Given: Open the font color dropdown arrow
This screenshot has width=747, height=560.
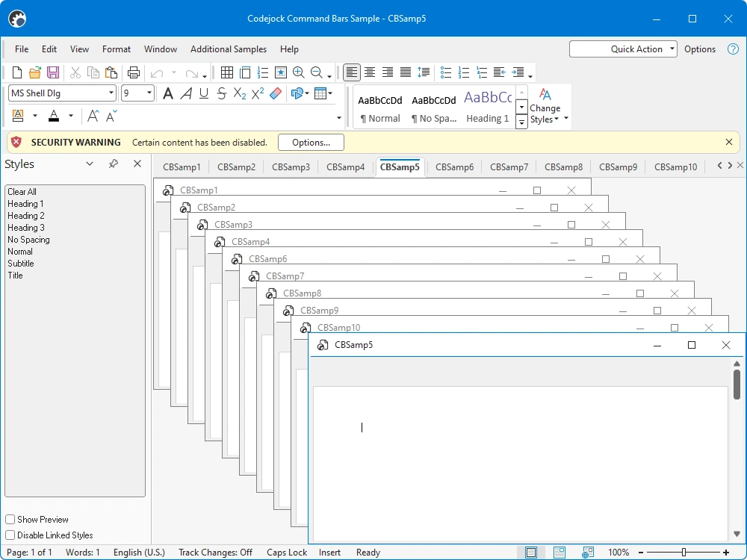Looking at the screenshot, I should coord(71,116).
